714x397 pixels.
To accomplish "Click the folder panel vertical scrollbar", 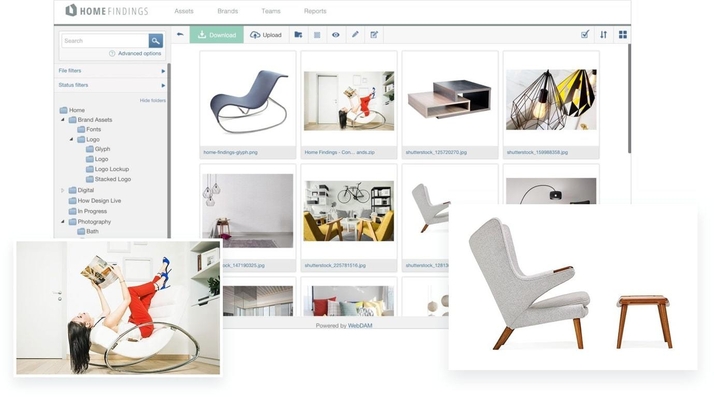I will click(169, 150).
